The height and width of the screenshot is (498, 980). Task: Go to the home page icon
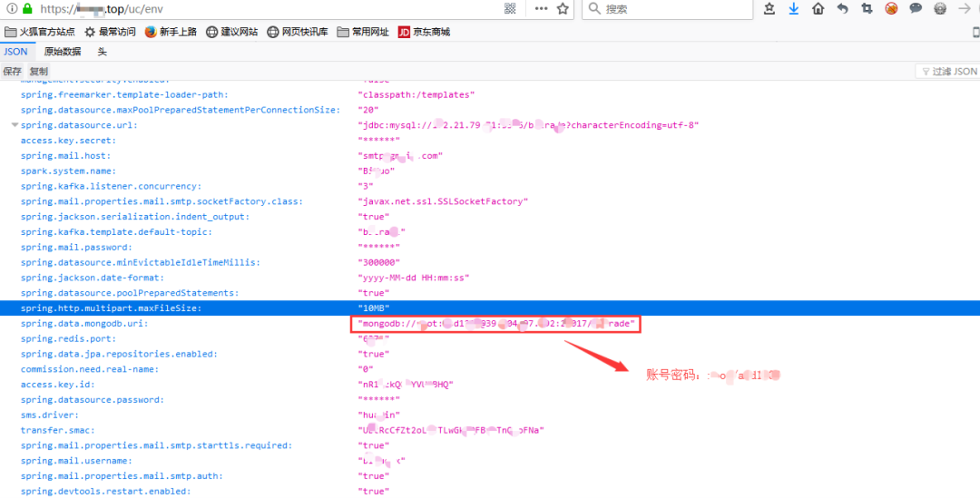pos(818,9)
